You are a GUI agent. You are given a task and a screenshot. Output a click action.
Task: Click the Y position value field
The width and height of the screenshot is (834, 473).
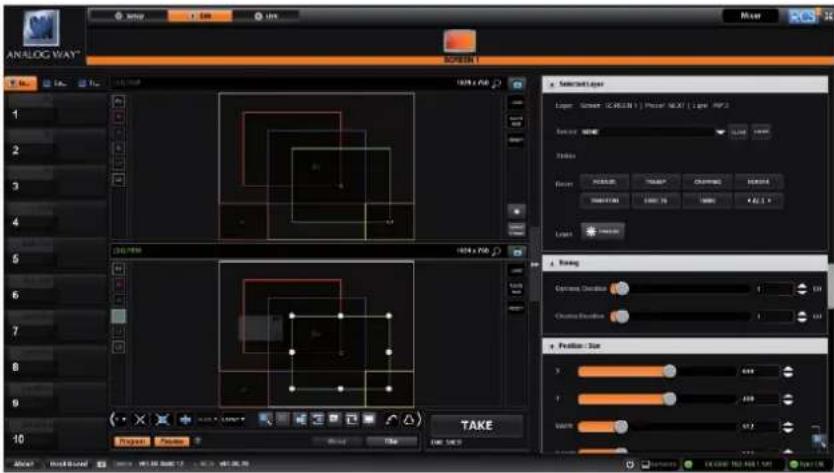click(x=760, y=399)
